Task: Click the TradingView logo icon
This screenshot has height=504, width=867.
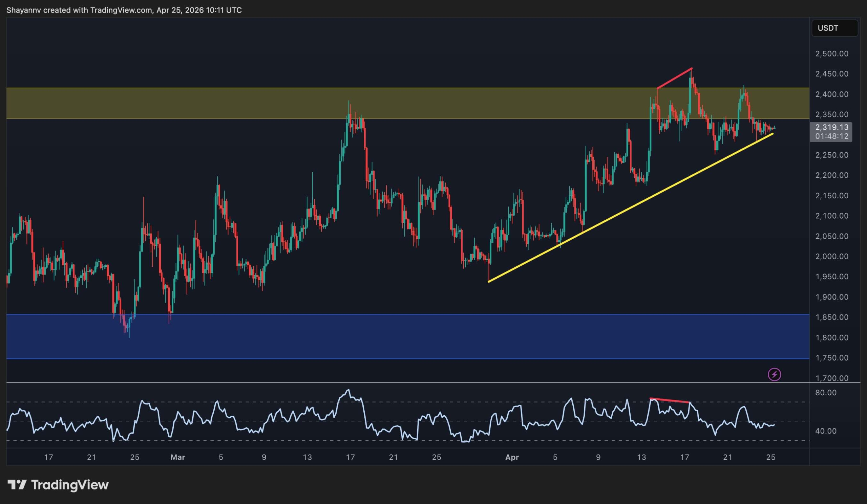Action: (x=17, y=485)
